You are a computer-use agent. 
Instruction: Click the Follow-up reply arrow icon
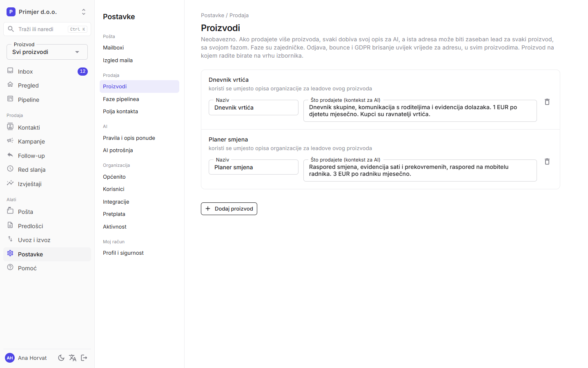(x=10, y=155)
